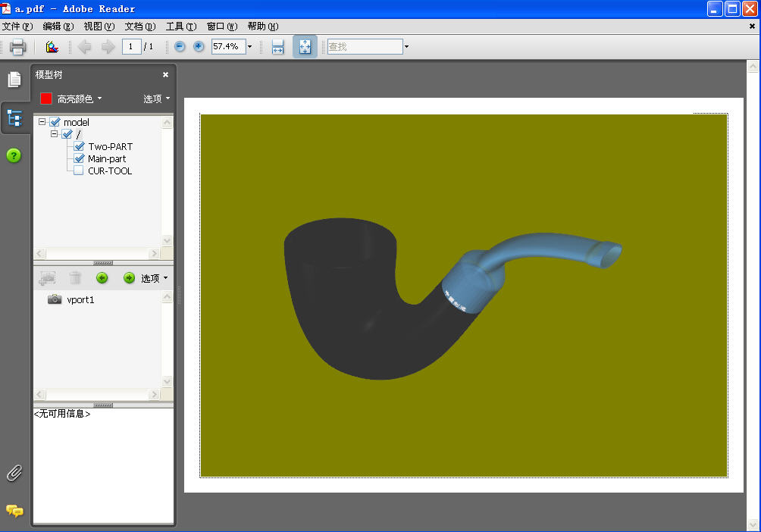Open the Comments speech bubble panel
761x532 pixels.
click(x=14, y=511)
